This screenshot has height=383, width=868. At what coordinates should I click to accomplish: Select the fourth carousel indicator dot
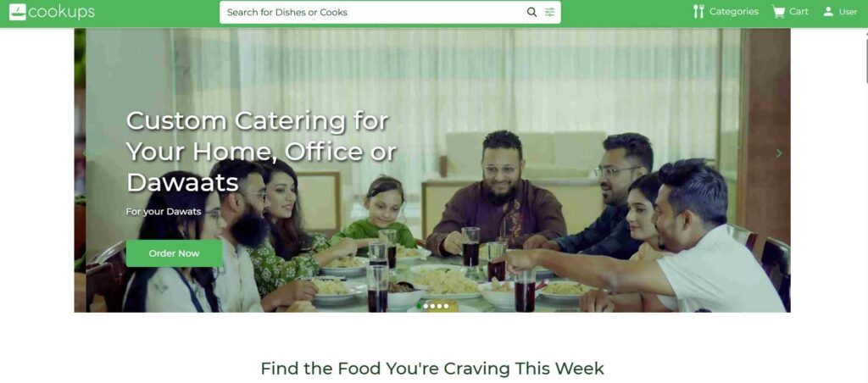coord(440,306)
